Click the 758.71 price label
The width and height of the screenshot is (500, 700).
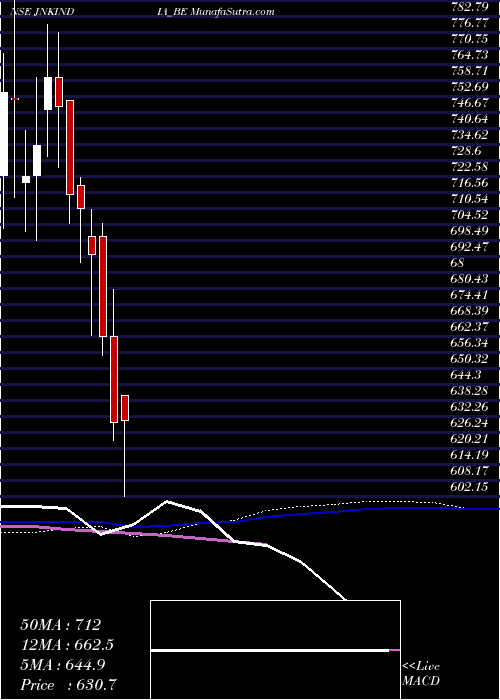coord(470,71)
